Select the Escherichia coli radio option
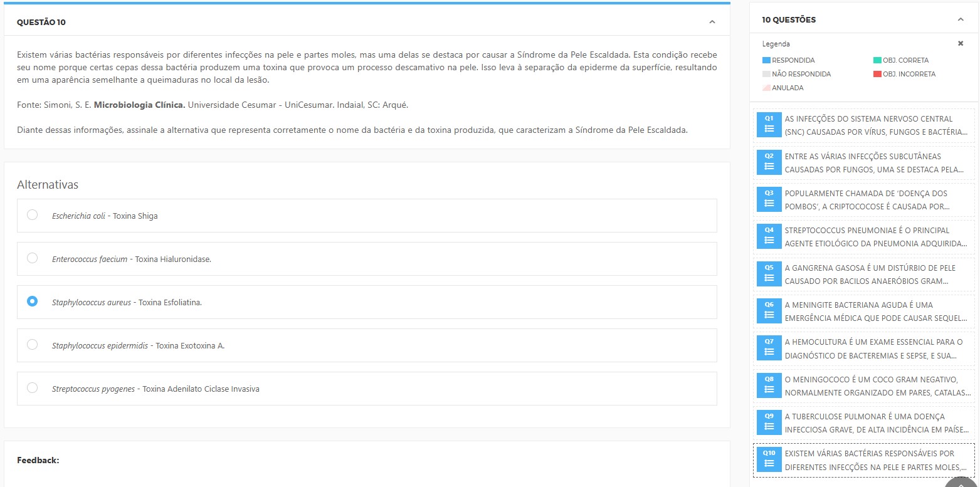 (33, 215)
